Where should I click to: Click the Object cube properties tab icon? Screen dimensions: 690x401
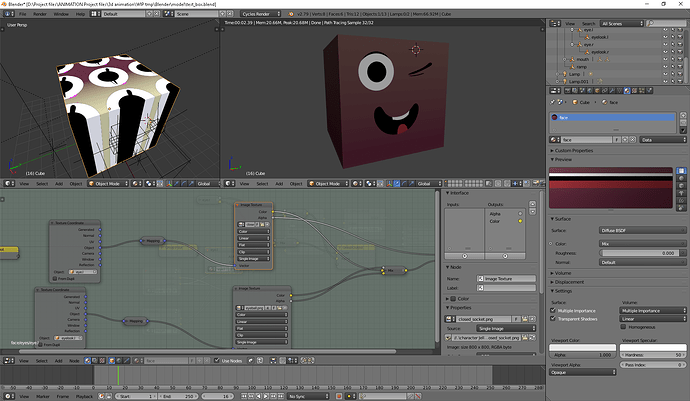[597, 90]
